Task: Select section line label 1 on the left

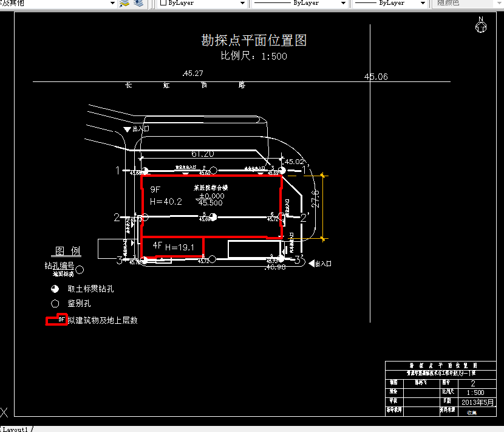Action: [x=118, y=170]
